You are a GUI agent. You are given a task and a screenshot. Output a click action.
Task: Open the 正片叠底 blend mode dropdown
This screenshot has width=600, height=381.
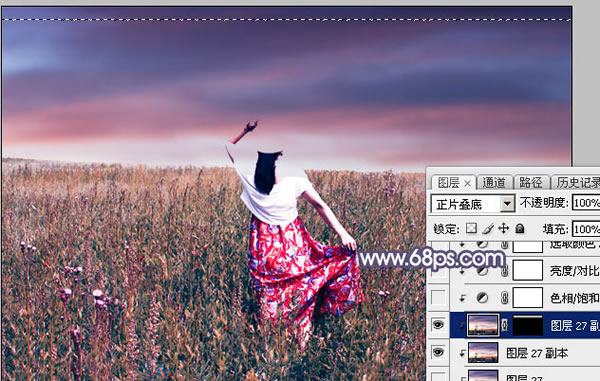472,204
